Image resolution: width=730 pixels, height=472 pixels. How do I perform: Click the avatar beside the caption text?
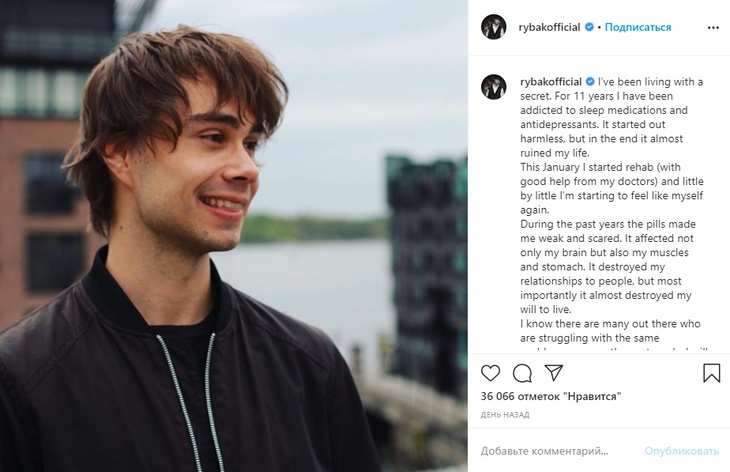click(493, 86)
